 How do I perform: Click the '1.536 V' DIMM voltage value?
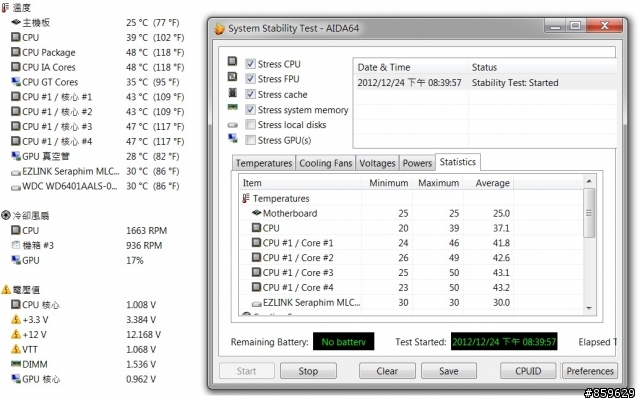click(141, 364)
